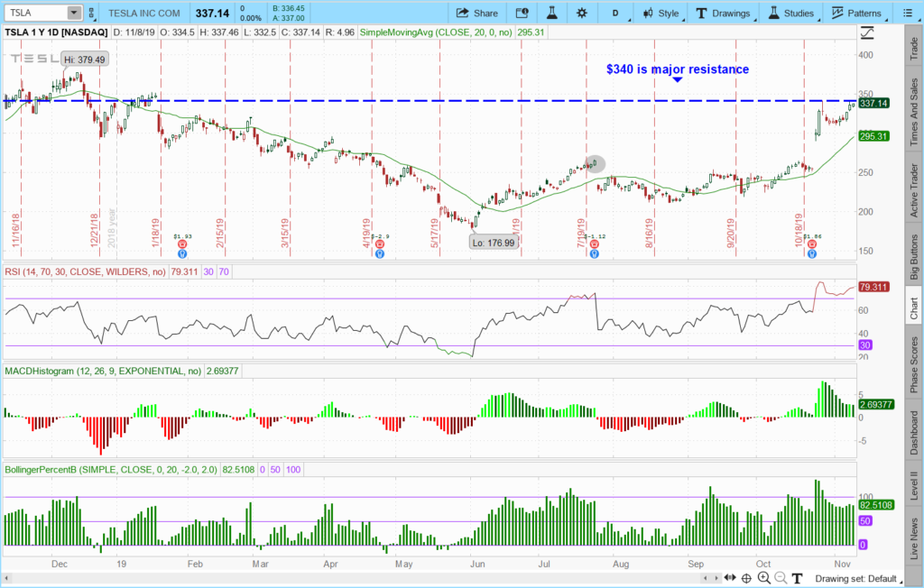Image resolution: width=924 pixels, height=588 pixels.
Task: Click the $-1.12 earnings marker icon
Action: click(x=595, y=243)
